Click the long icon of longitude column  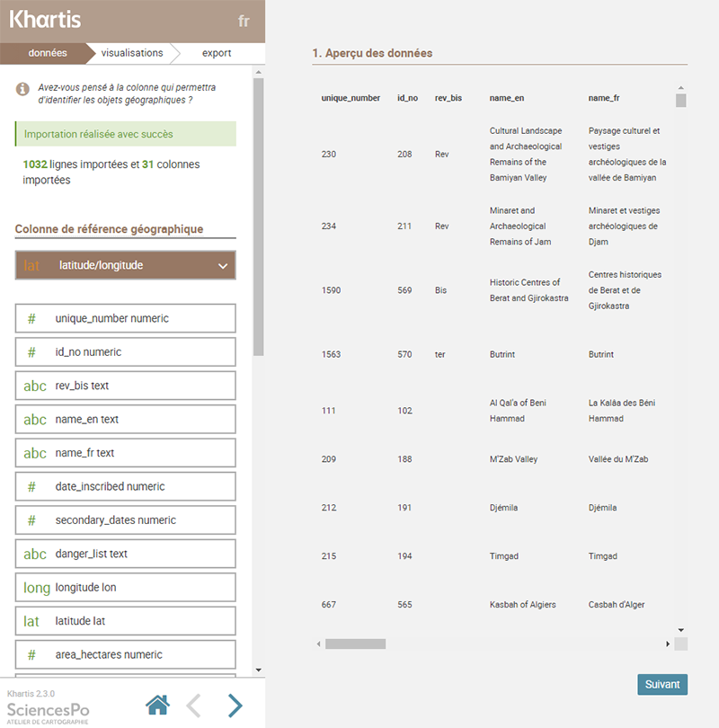[36, 588]
